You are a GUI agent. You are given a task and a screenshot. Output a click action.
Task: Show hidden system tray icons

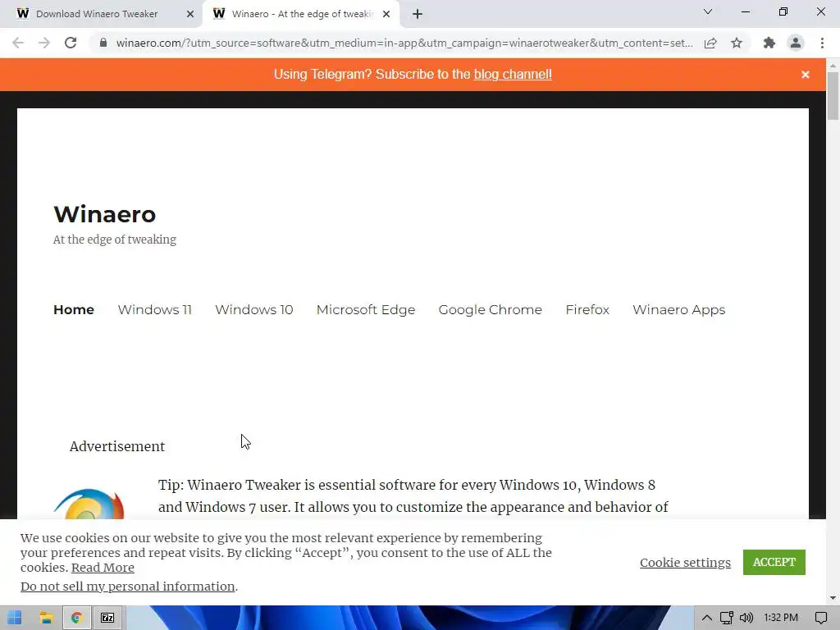point(707,618)
